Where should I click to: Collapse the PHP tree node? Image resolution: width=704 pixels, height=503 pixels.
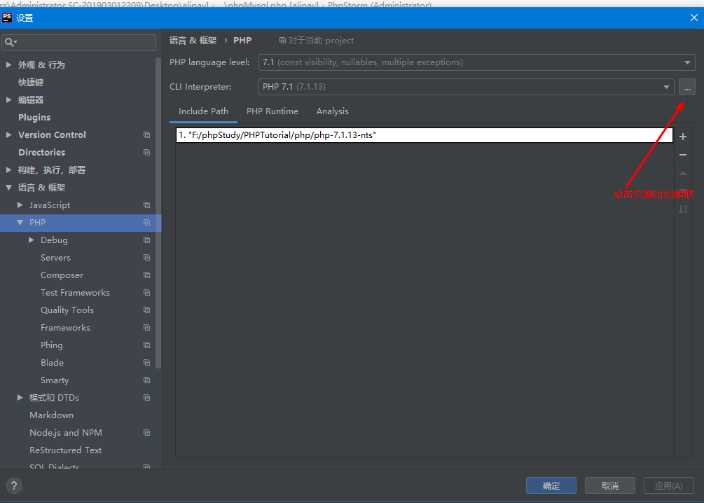[20, 222]
